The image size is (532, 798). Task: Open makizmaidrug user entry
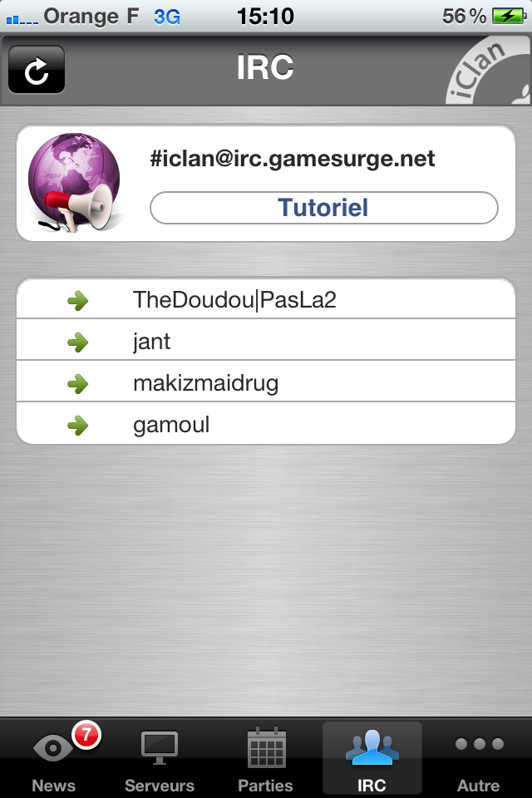click(266, 382)
